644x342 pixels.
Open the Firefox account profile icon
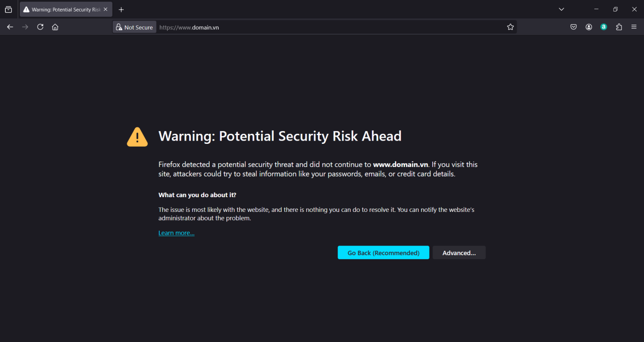point(589,27)
